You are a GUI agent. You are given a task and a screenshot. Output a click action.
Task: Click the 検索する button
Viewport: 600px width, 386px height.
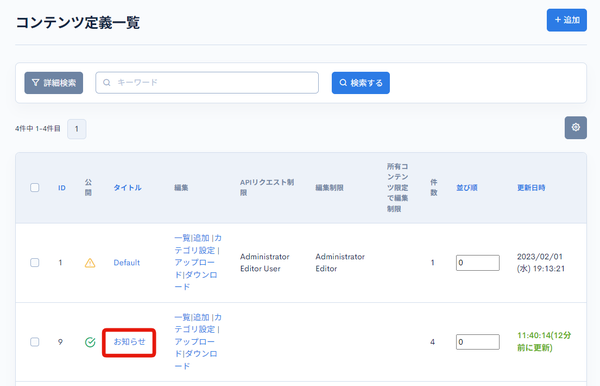click(360, 83)
